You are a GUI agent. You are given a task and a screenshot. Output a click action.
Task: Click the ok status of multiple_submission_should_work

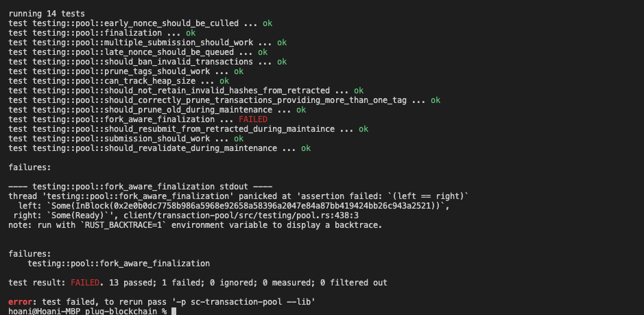pyautogui.click(x=281, y=43)
